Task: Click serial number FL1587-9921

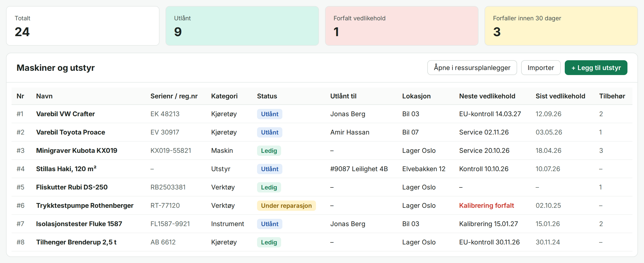Action: pos(170,224)
